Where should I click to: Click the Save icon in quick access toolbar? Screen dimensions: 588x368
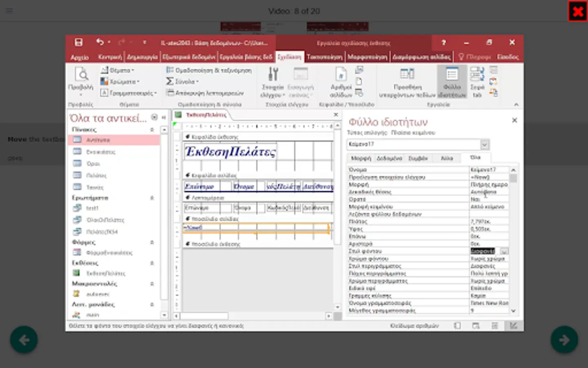(78, 42)
